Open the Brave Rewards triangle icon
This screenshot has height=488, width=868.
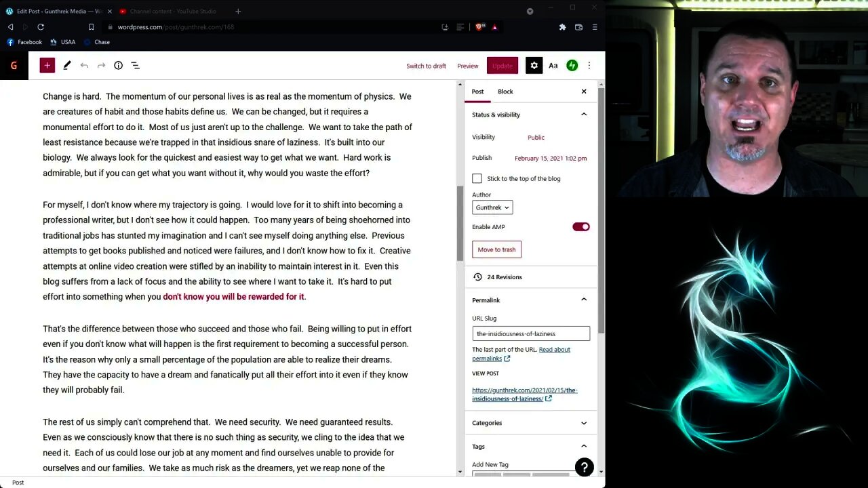click(x=494, y=27)
